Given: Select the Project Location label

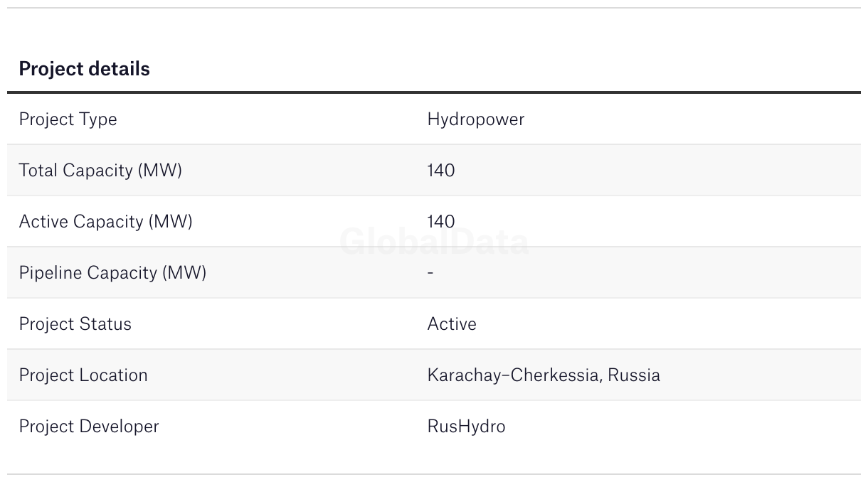Looking at the screenshot, I should pos(83,375).
